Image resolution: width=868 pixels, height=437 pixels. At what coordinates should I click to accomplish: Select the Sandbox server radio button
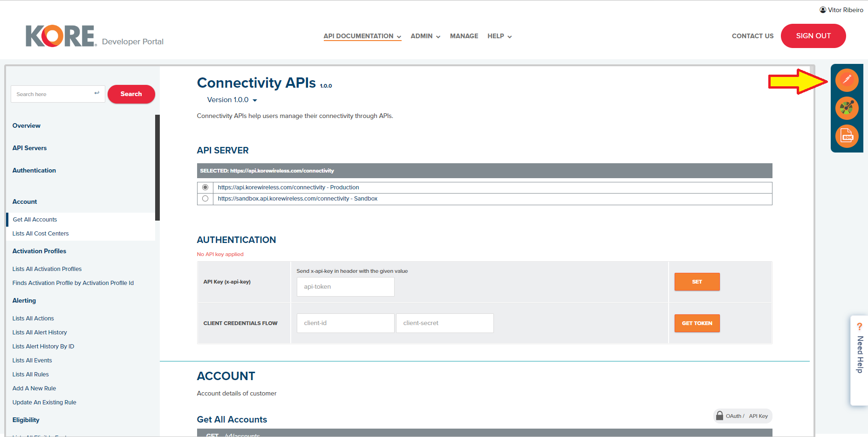(205, 198)
